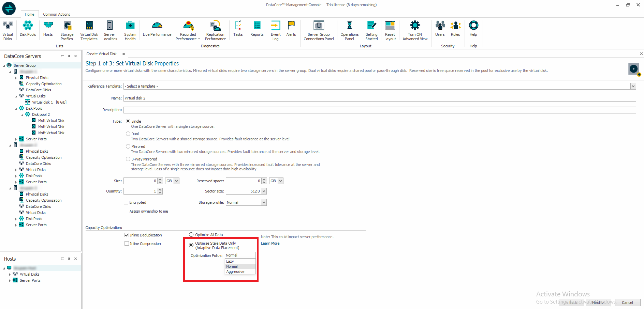The width and height of the screenshot is (644, 309).
Task: Select the Mirrored virtual disk type
Action: point(128,146)
